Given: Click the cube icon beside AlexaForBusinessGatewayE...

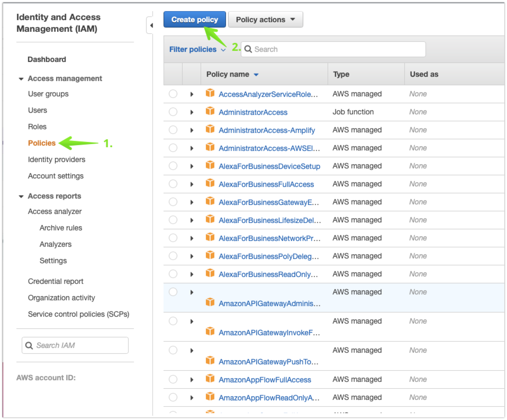Looking at the screenshot, I should coord(210,201).
